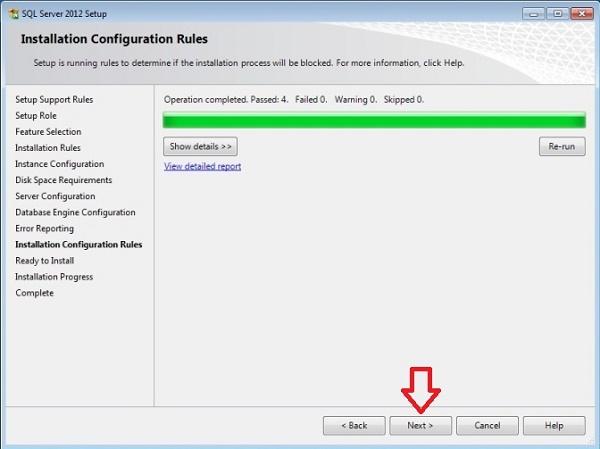Select Database Engine Configuration step
The width and height of the screenshot is (600, 449).
click(x=75, y=212)
